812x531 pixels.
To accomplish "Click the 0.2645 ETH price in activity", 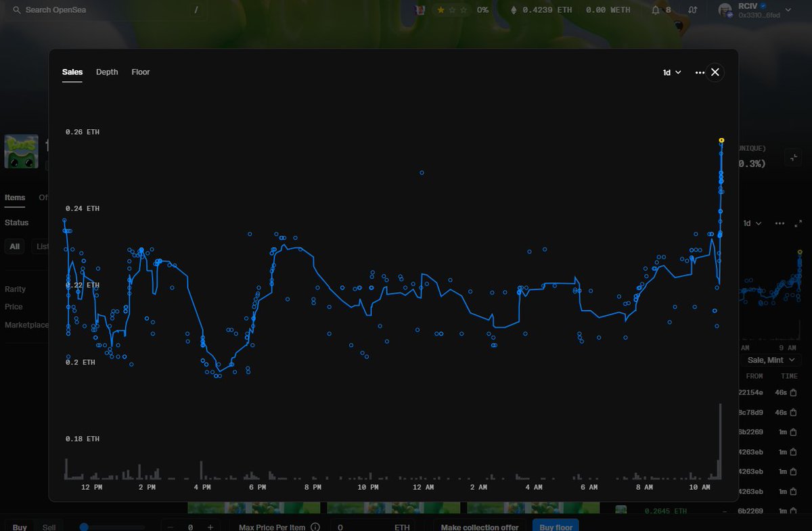I will point(666,511).
